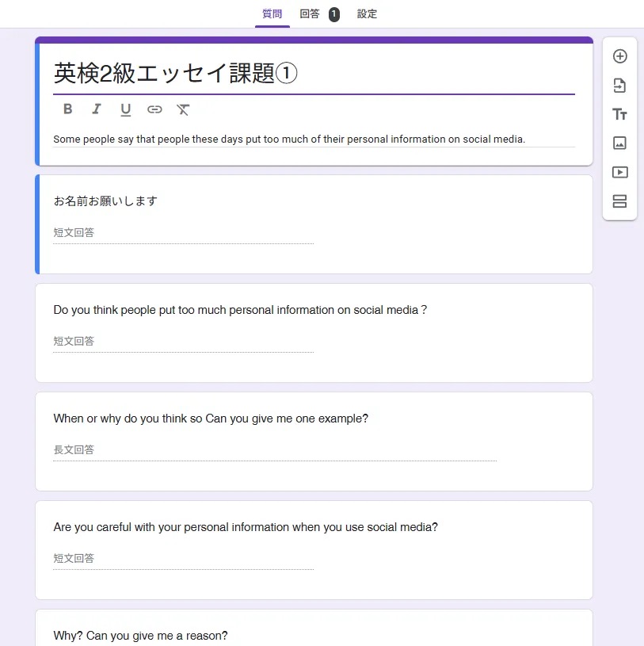Click short answer field under 'Do you think people'
The width and height of the screenshot is (644, 646).
(183, 342)
